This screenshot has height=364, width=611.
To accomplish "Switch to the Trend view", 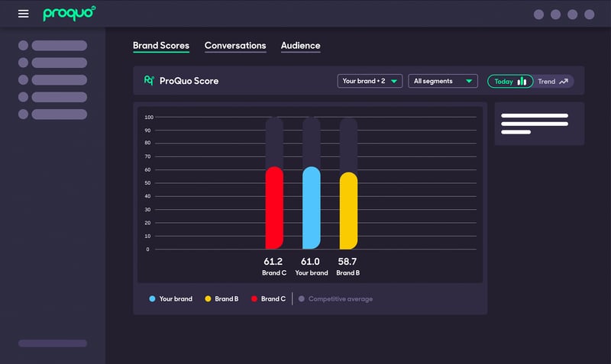I will point(553,82).
